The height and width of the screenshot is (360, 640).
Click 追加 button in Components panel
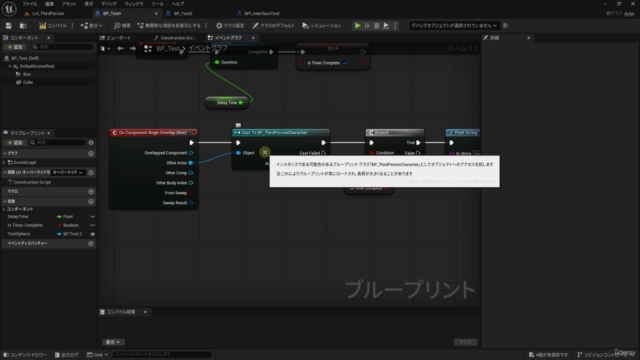point(15,47)
